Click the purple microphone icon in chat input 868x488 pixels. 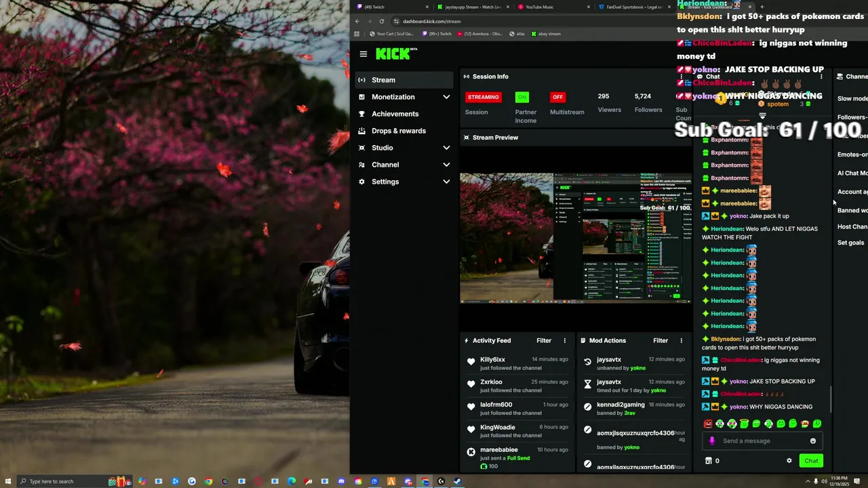[711, 441]
